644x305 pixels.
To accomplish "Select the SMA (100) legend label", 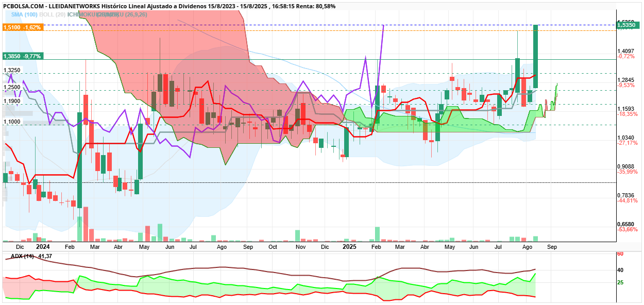I will pos(25,15).
